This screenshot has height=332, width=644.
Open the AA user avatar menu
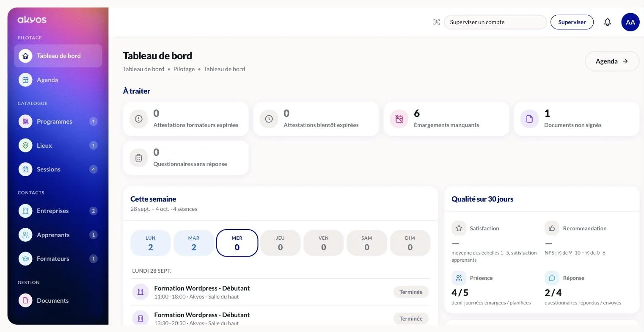click(630, 22)
